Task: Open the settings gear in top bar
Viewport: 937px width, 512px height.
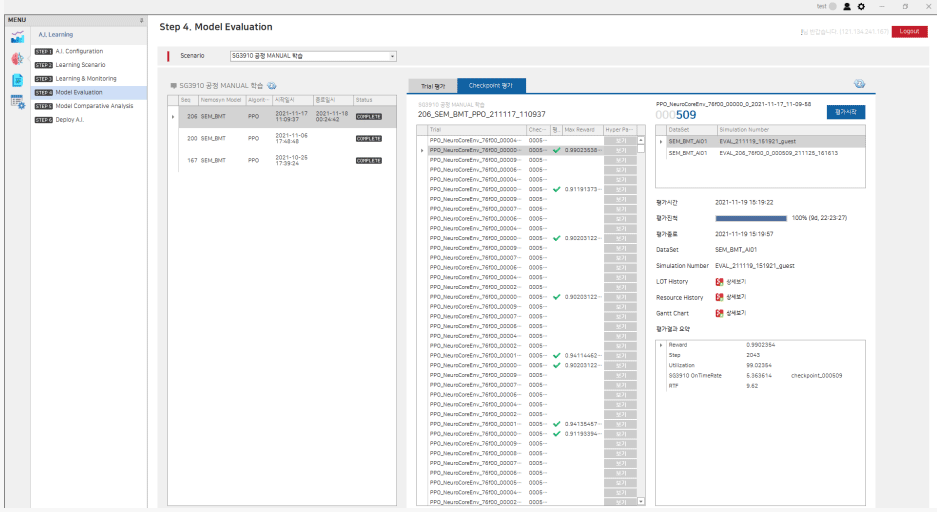Action: [x=861, y=6]
